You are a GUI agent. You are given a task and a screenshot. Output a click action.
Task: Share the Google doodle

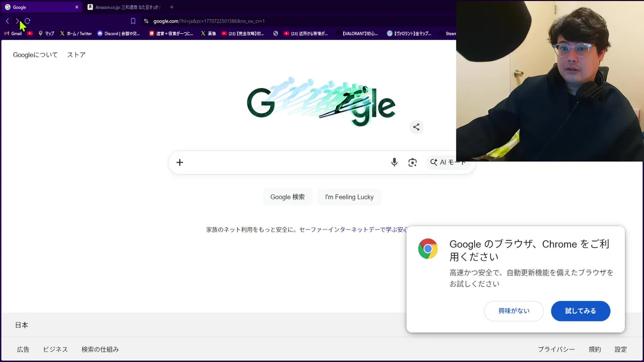coord(416,127)
